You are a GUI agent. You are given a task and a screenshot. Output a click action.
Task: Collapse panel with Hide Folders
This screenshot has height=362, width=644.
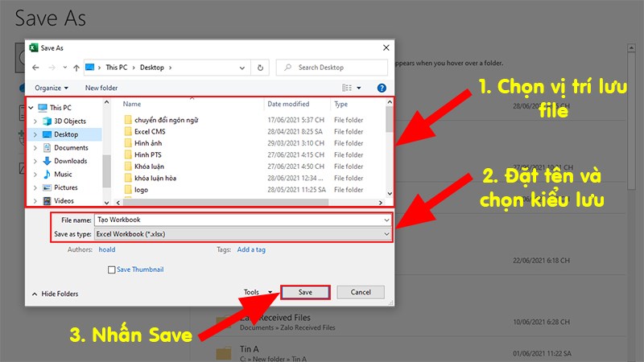tap(55, 294)
